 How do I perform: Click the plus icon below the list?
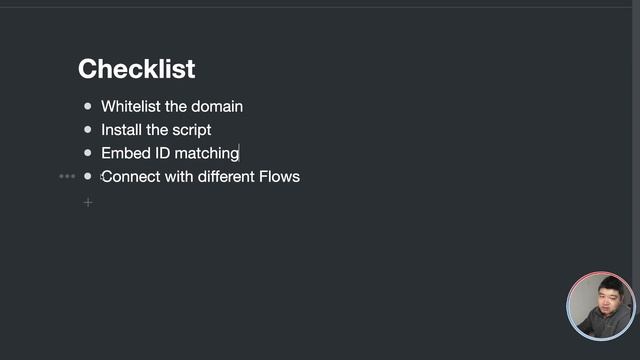point(88,202)
